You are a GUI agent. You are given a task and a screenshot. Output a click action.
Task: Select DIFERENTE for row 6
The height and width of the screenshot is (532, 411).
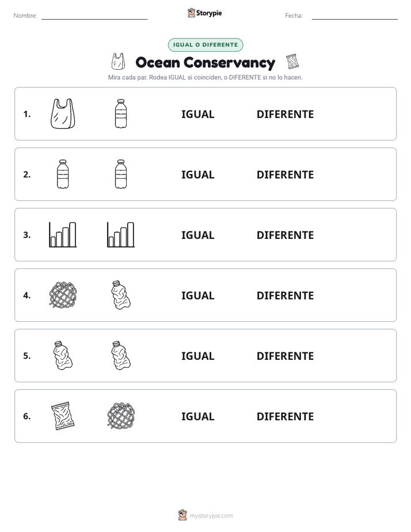285,416
